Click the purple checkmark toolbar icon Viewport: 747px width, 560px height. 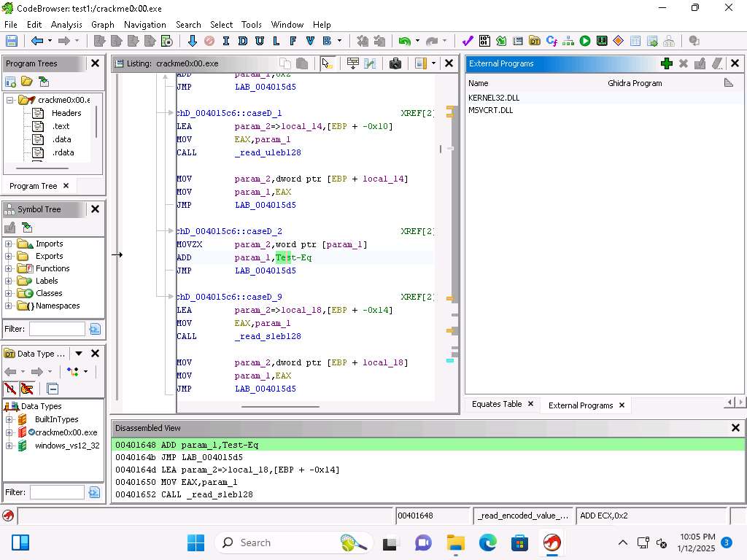(x=468, y=42)
